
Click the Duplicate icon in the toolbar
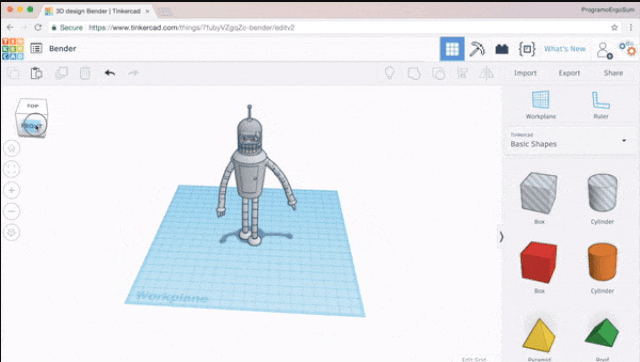click(x=61, y=73)
